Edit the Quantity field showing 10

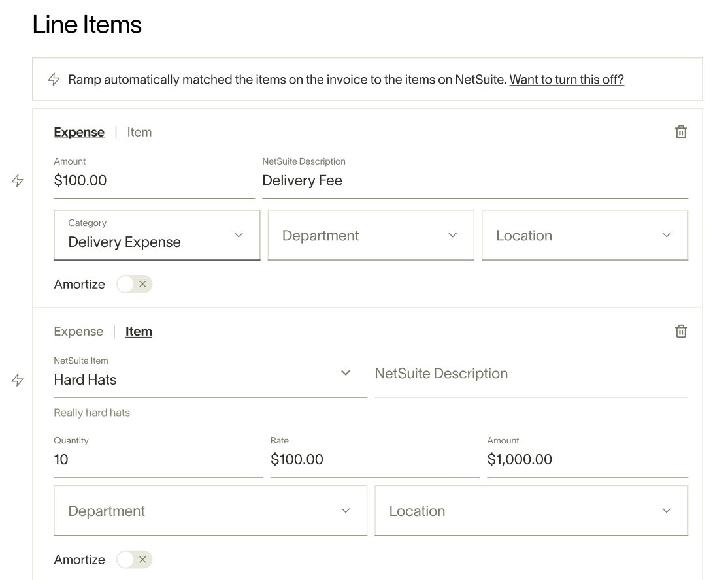[158, 457]
